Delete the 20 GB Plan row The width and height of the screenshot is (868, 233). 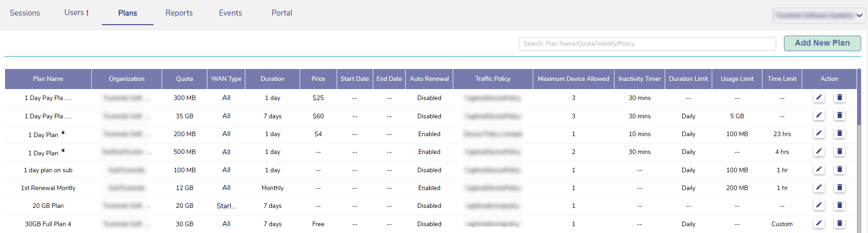click(x=839, y=205)
